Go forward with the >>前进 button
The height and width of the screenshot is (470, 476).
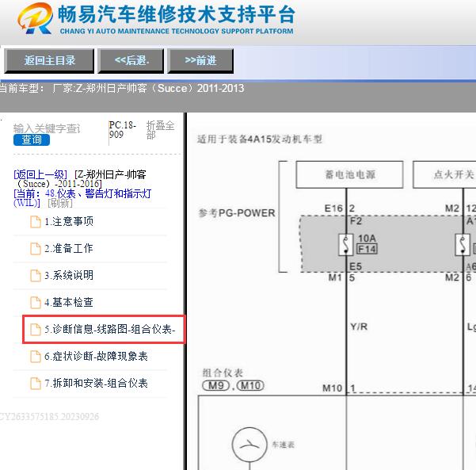click(200, 61)
